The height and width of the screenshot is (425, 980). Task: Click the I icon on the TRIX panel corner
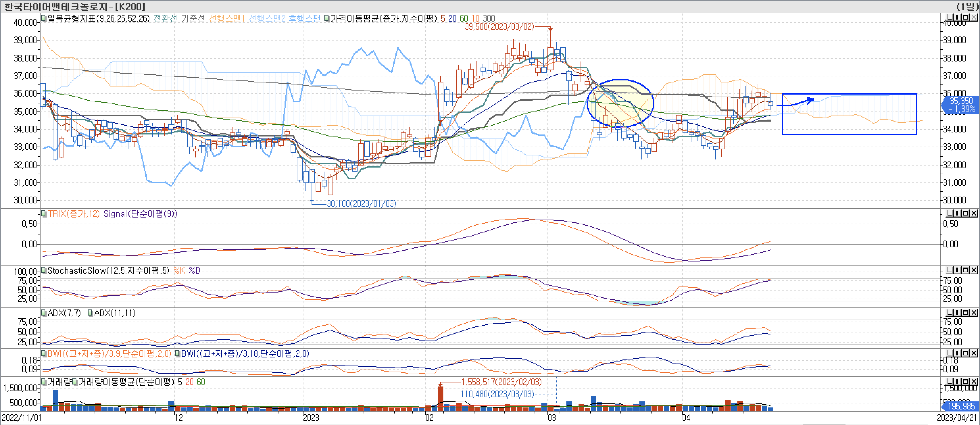point(957,214)
